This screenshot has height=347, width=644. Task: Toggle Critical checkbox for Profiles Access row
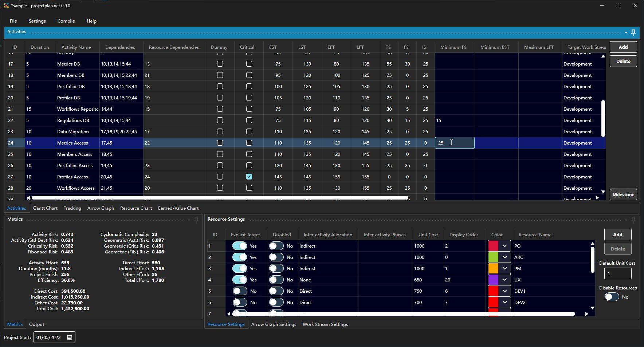point(249,177)
